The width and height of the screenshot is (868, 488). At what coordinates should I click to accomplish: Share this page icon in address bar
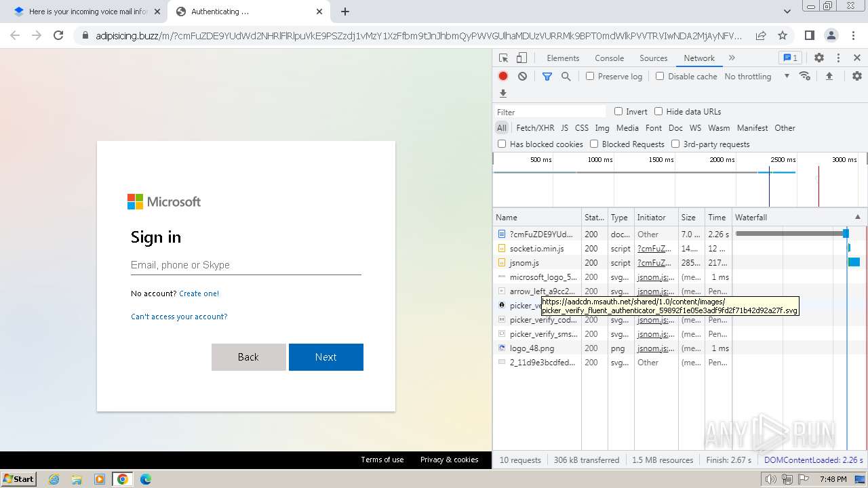(761, 35)
